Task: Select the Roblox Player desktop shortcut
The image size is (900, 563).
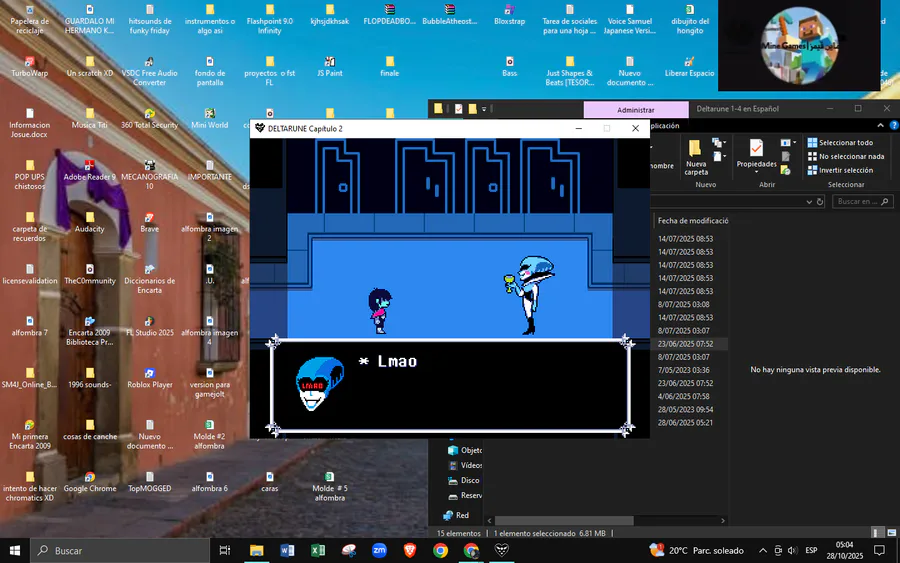Action: point(149,378)
